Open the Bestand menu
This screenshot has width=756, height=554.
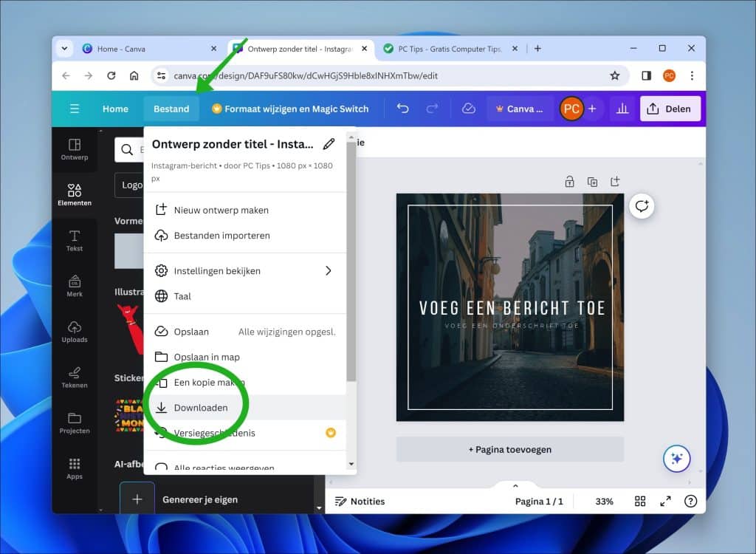(x=171, y=109)
